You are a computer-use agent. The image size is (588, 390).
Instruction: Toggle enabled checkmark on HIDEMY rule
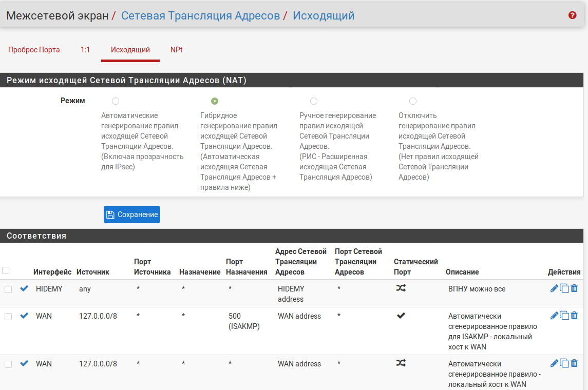(x=24, y=288)
